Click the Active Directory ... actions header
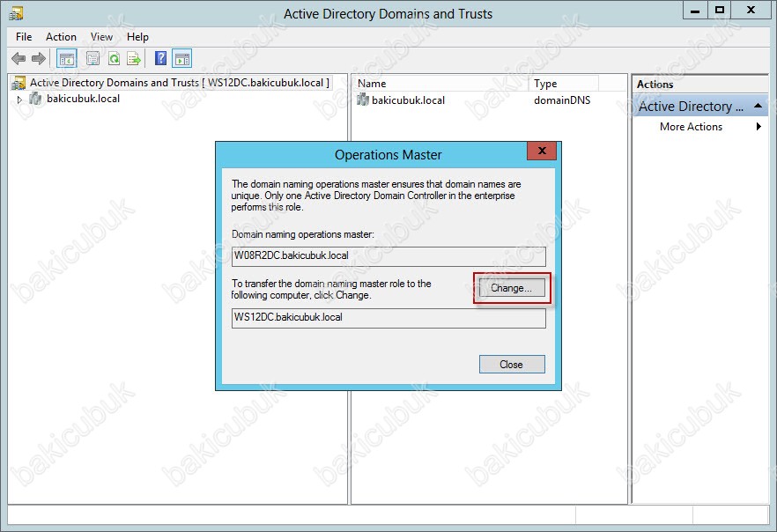 coord(700,106)
